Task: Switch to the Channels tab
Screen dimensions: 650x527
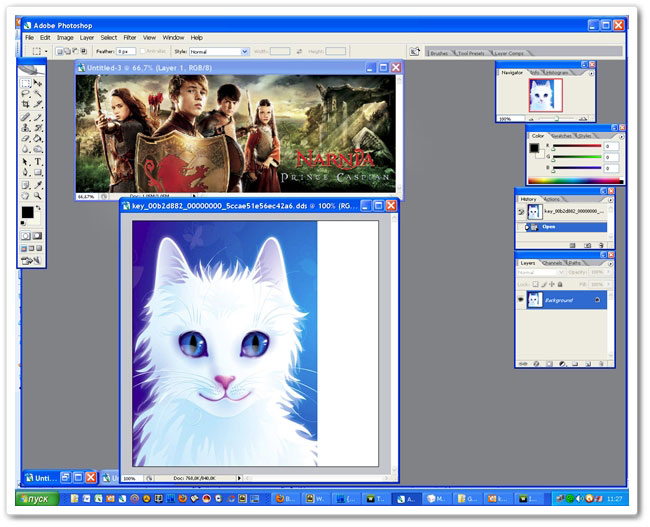Action: coord(552,263)
